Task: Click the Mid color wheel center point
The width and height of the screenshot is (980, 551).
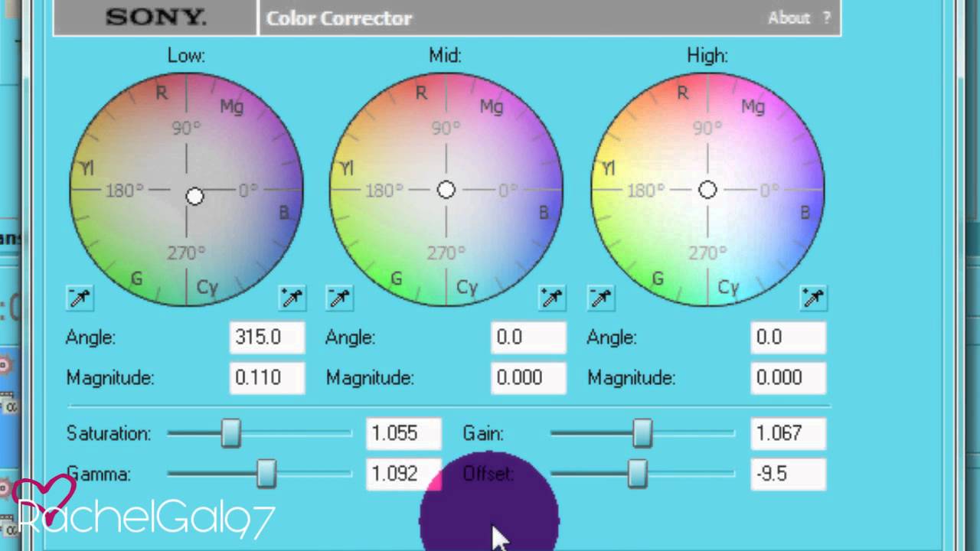Action: 446,190
